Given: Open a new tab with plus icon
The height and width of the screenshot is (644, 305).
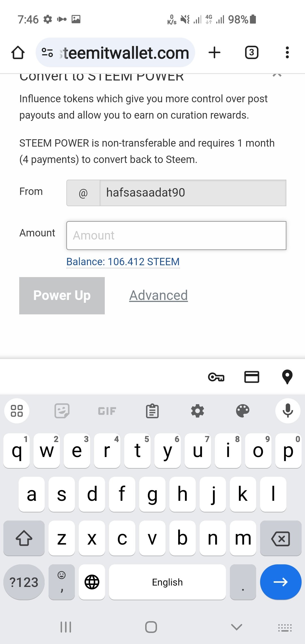Looking at the screenshot, I should 214,53.
